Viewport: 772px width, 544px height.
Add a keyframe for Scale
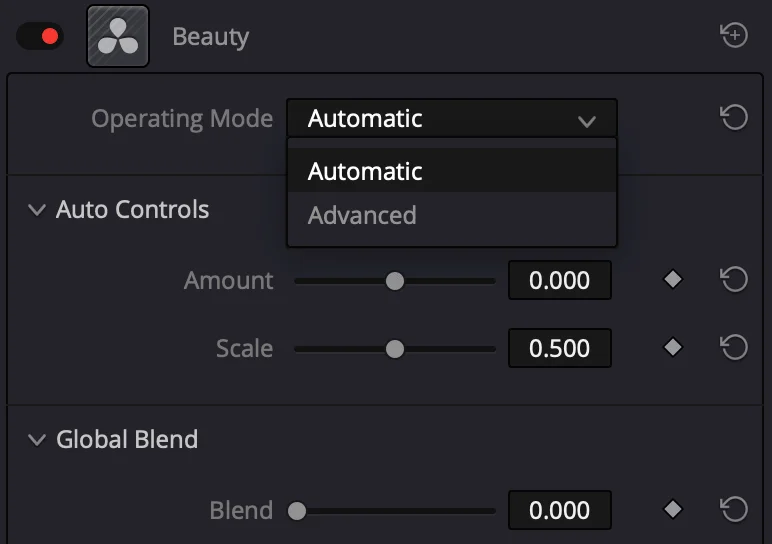pos(673,348)
